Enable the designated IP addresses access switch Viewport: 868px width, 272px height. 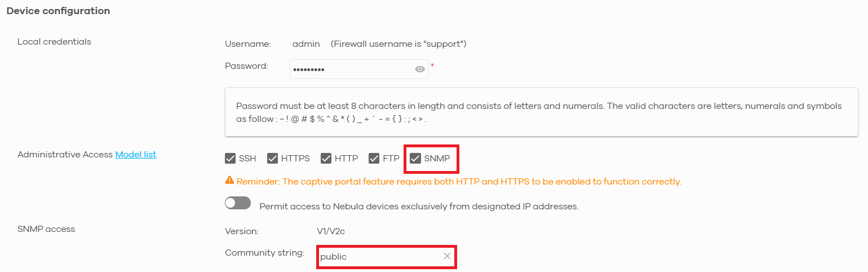click(238, 203)
